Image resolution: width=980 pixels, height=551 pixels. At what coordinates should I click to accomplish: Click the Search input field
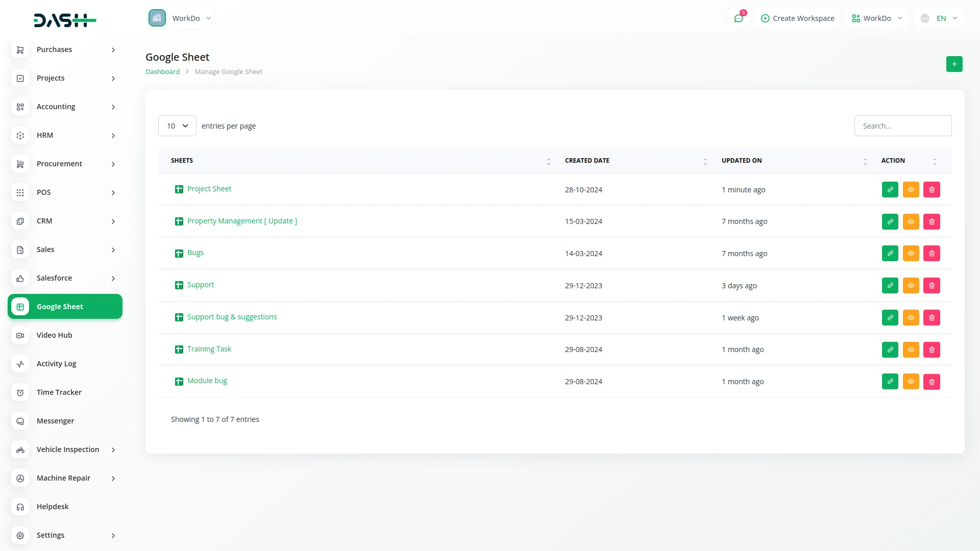click(902, 126)
